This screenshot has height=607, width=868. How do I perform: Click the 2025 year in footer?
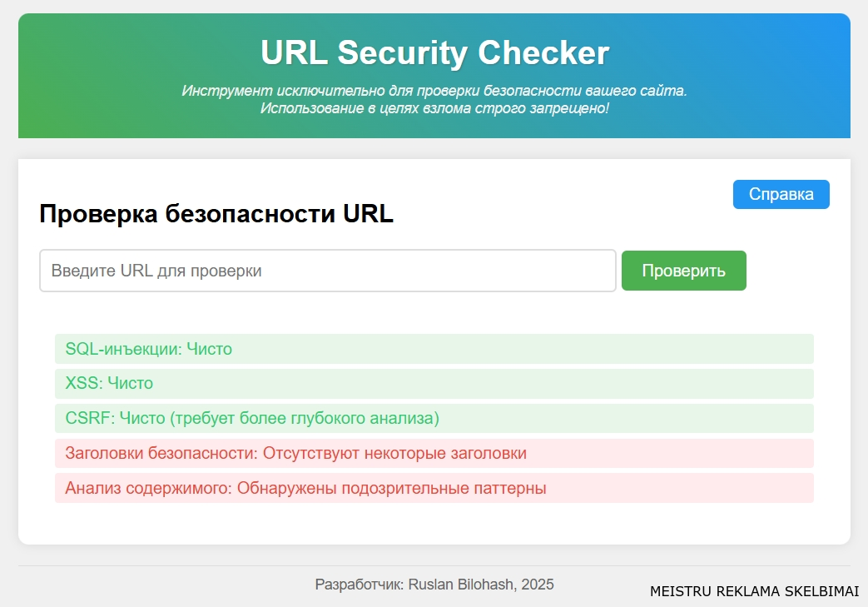coord(538,585)
